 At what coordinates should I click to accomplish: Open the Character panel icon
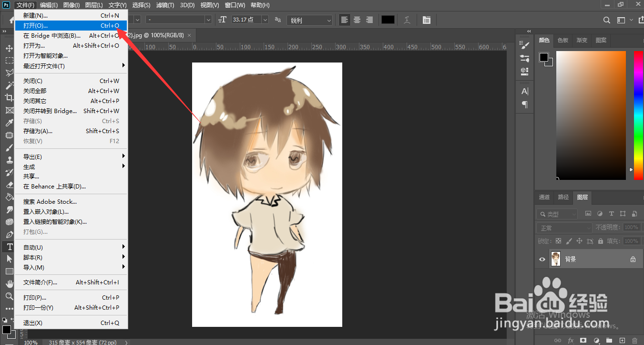coord(524,91)
